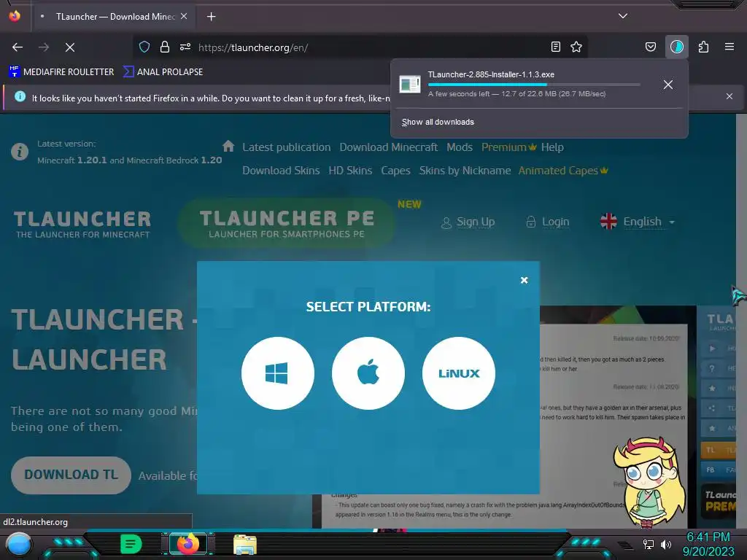The image size is (747, 560).
Task: Open the Download Skins menu item
Action: tap(281, 171)
